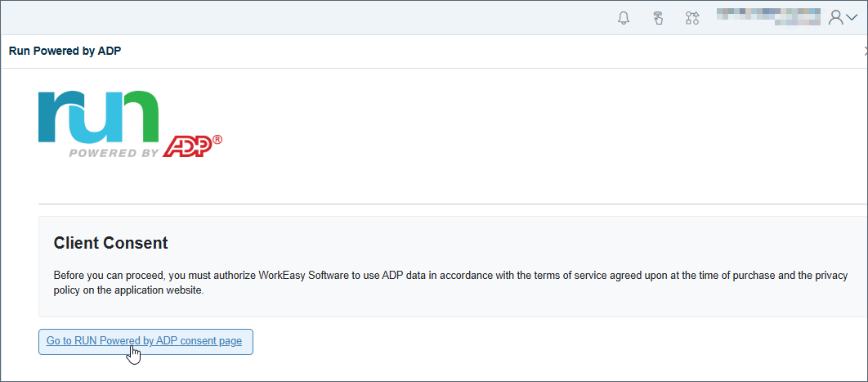This screenshot has width=868, height=382.
Task: Select the Client Consent heading
Action: [110, 242]
